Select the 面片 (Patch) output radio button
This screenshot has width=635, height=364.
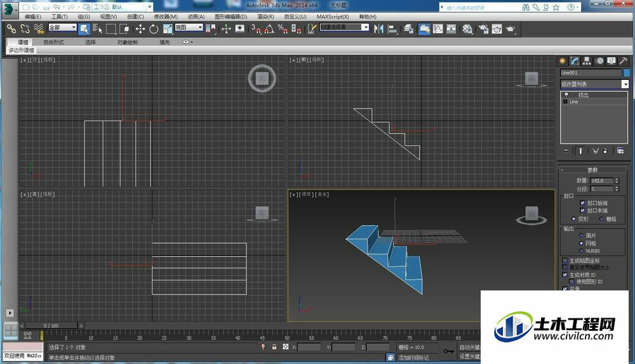(x=581, y=235)
